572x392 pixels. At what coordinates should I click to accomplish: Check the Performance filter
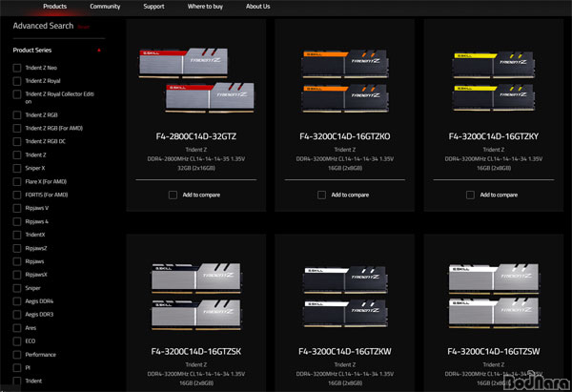tap(17, 355)
